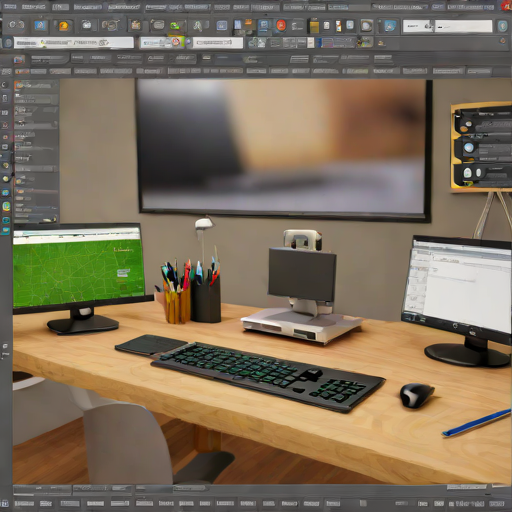Click the black keyboard in the canvas image
512x512 pixels.
click(268, 377)
